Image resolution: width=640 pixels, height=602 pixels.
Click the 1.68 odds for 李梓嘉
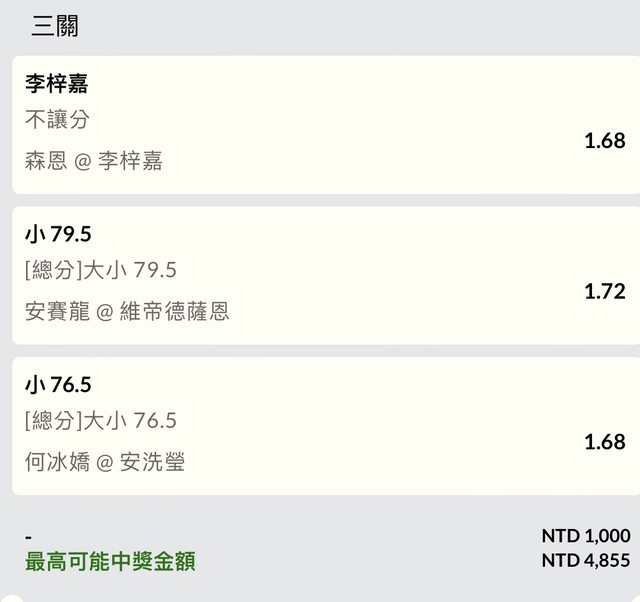(x=604, y=140)
